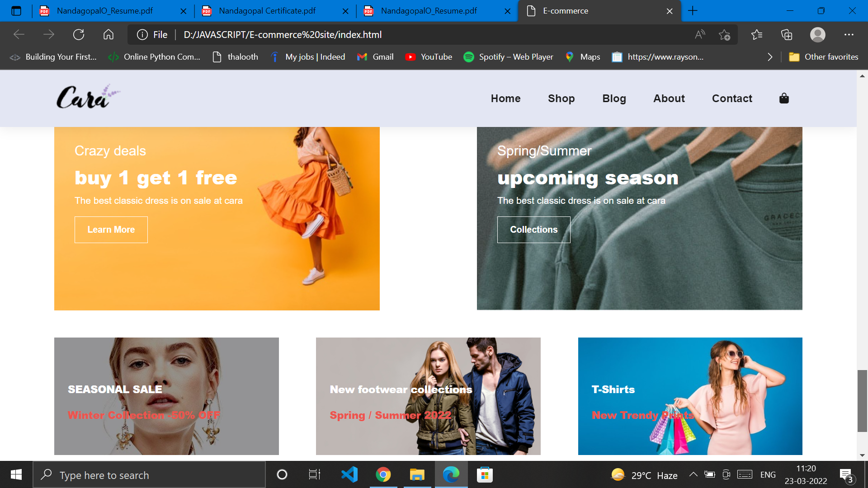Screen dimensions: 868x488
Task: Open the SEASONAL SALE banner
Action: [x=166, y=396]
